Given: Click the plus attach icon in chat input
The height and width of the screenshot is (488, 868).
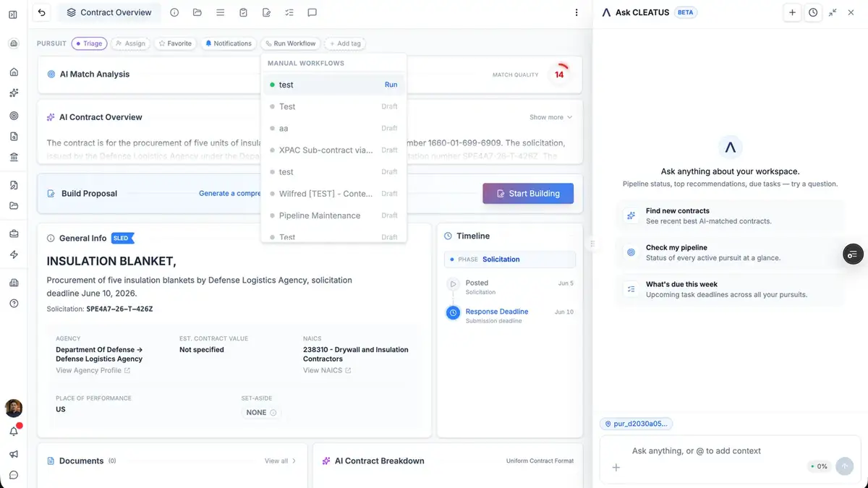Looking at the screenshot, I should point(616,467).
